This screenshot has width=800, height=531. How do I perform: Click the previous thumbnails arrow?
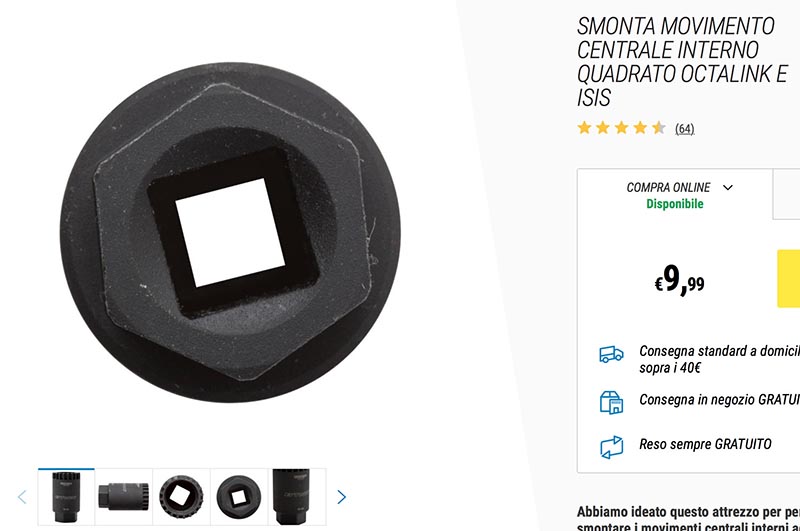pos(22,497)
